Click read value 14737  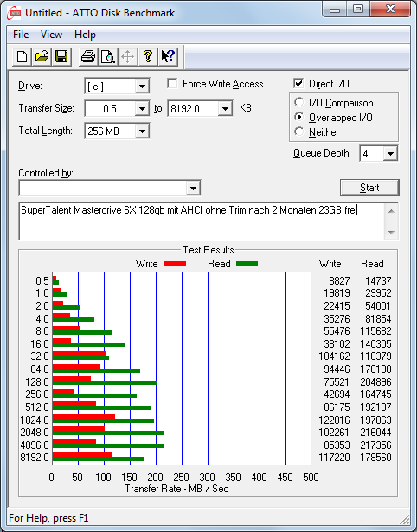(378, 281)
